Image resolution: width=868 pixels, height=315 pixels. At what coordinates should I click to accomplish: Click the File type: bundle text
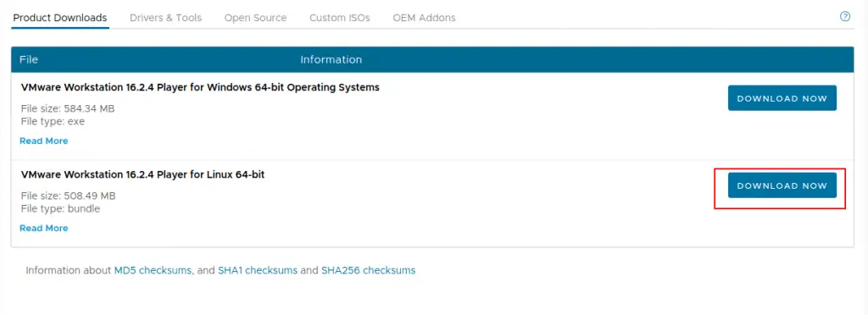pyautogui.click(x=60, y=209)
